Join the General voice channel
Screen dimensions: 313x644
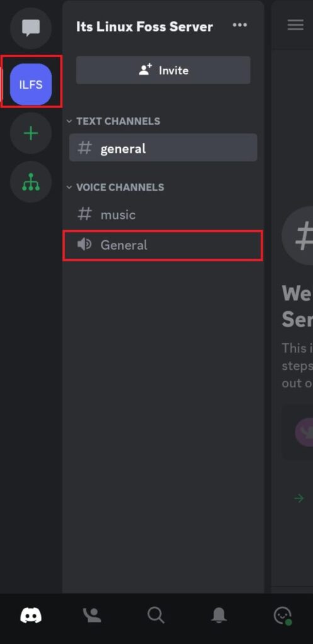pyautogui.click(x=163, y=245)
